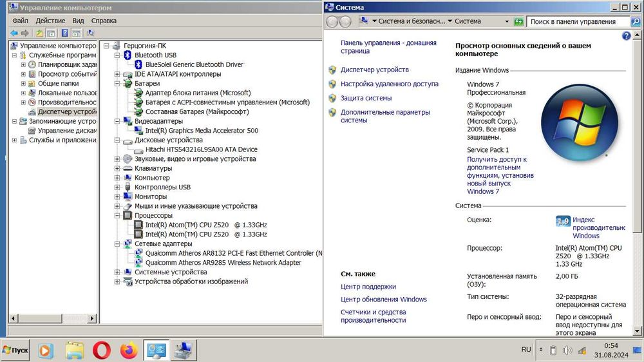Collapse the video adapters node in device tree
Viewport: 644px width, 362px height.
click(x=117, y=121)
